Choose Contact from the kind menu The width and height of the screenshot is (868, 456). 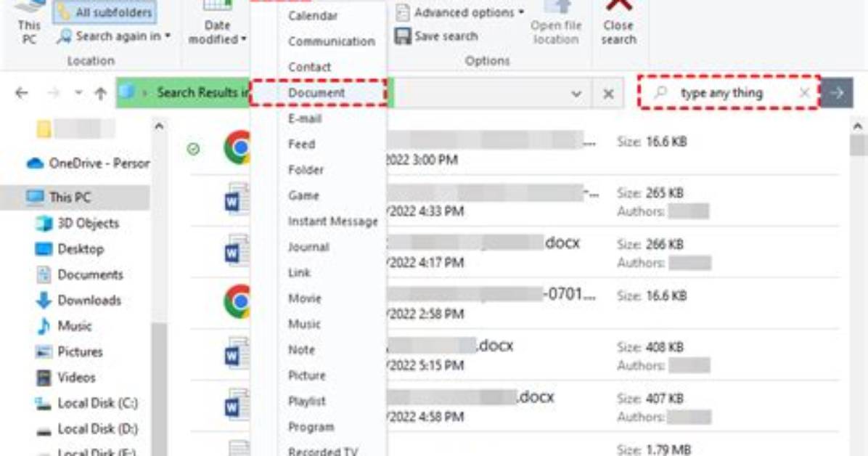pyautogui.click(x=309, y=67)
